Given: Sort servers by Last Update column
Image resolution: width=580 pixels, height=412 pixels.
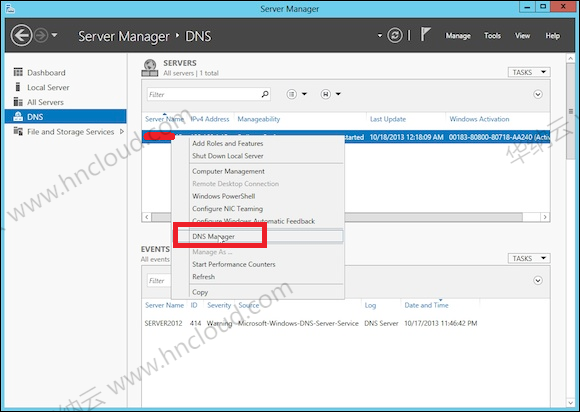Looking at the screenshot, I should pyautogui.click(x=388, y=119).
